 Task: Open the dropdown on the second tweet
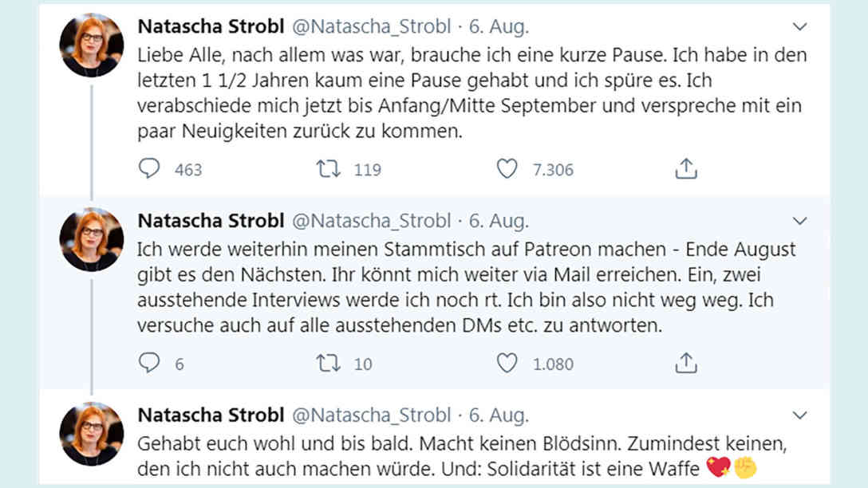coord(800,221)
